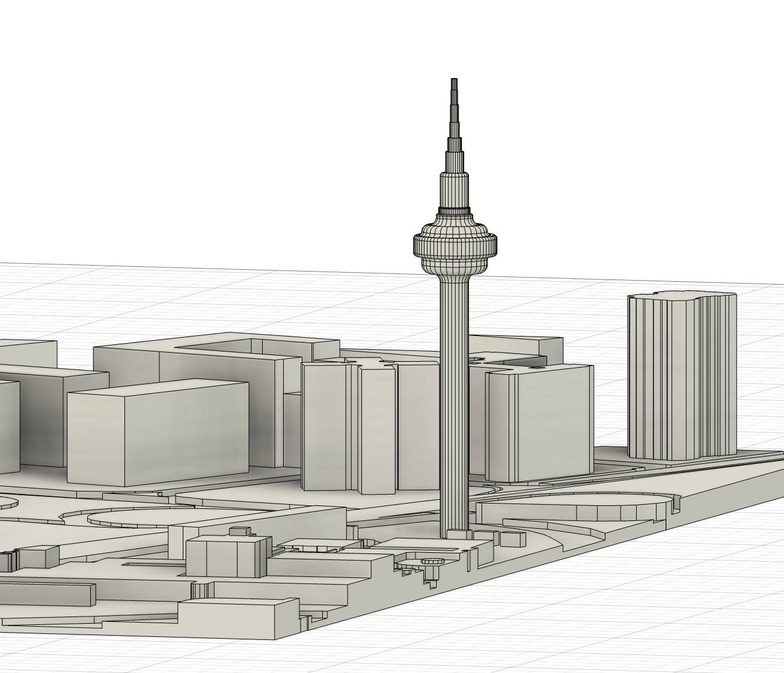Select the antenna spire atop the tower
The image size is (784, 673).
tap(455, 126)
